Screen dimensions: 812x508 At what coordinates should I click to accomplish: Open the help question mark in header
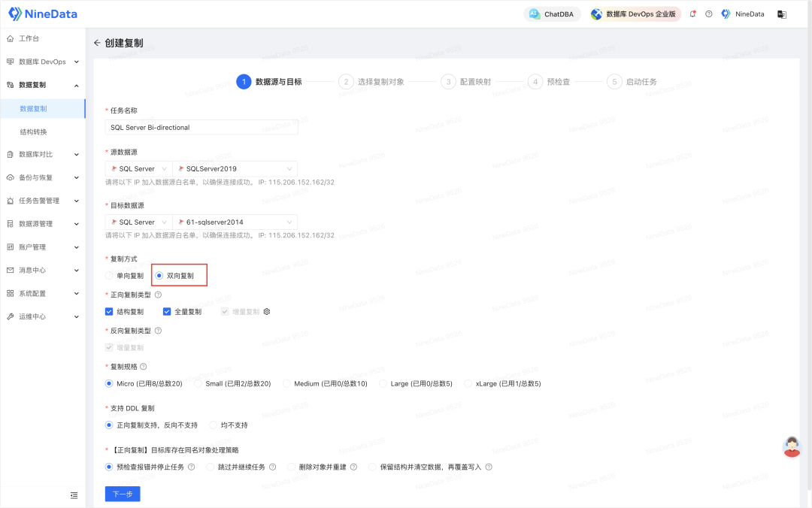click(x=708, y=14)
